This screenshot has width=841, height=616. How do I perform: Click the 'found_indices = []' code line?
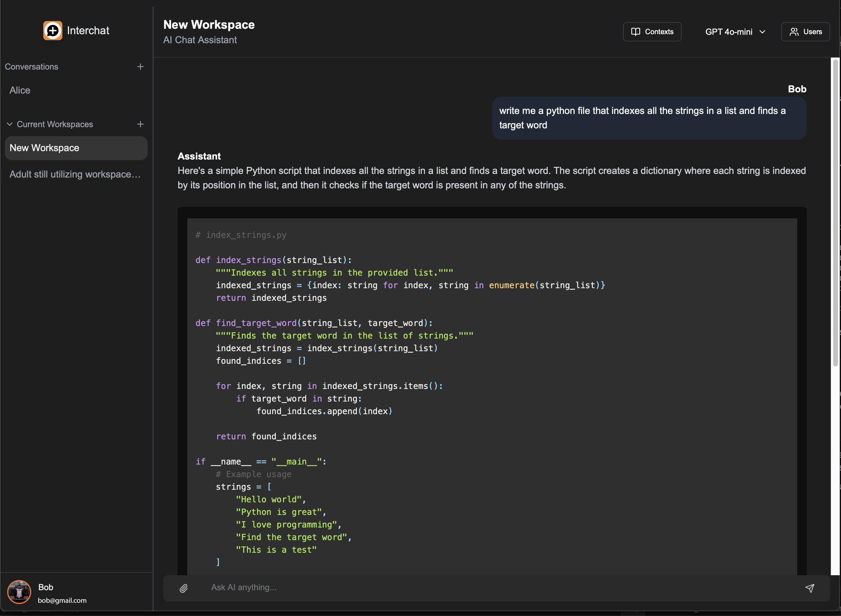[261, 360]
